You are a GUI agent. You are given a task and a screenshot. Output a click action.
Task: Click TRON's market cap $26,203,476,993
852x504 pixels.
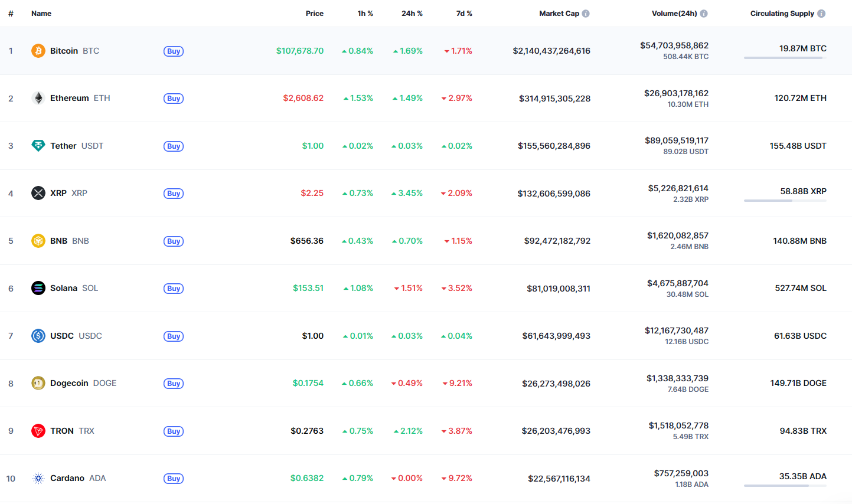point(556,431)
